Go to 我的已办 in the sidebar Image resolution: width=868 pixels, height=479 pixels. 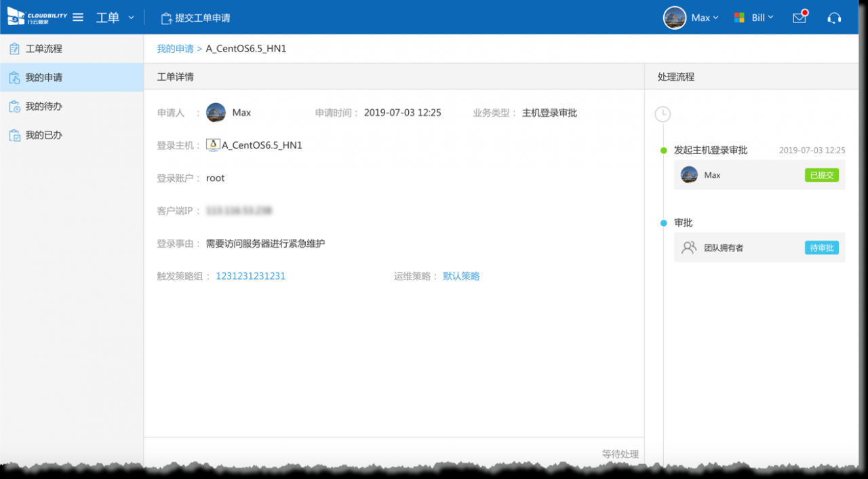[x=43, y=135]
